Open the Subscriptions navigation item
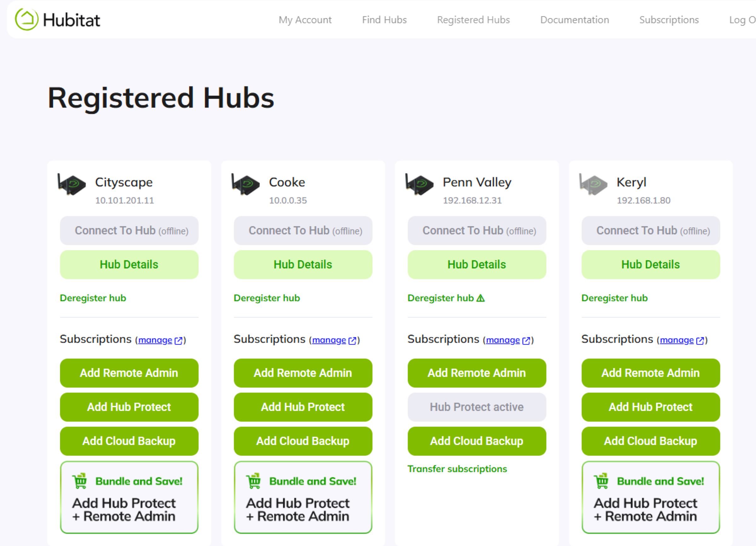The image size is (756, 546). click(x=669, y=20)
